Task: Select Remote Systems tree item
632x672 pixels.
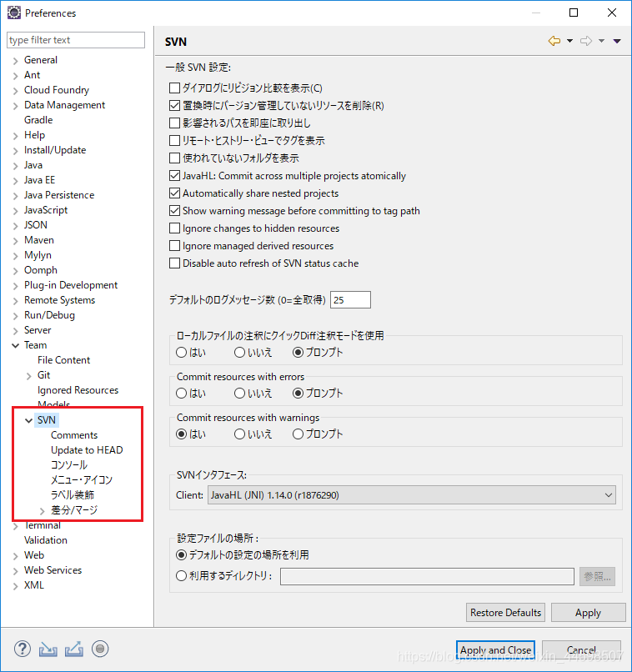Action: click(59, 300)
